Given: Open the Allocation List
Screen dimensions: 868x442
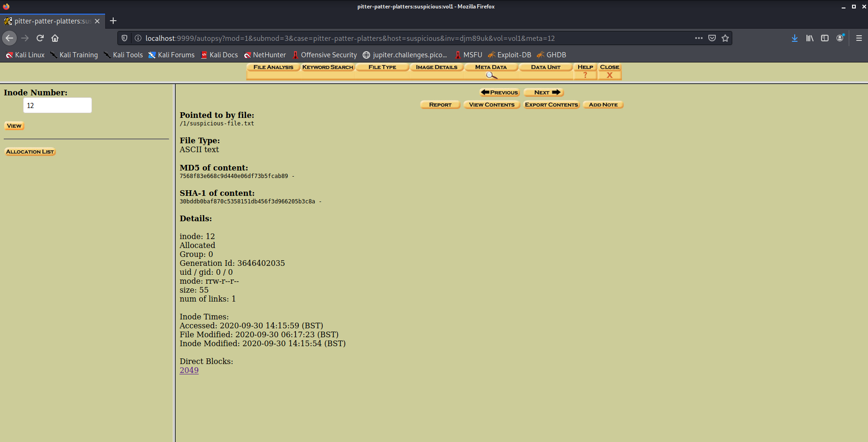Looking at the screenshot, I should [x=30, y=152].
